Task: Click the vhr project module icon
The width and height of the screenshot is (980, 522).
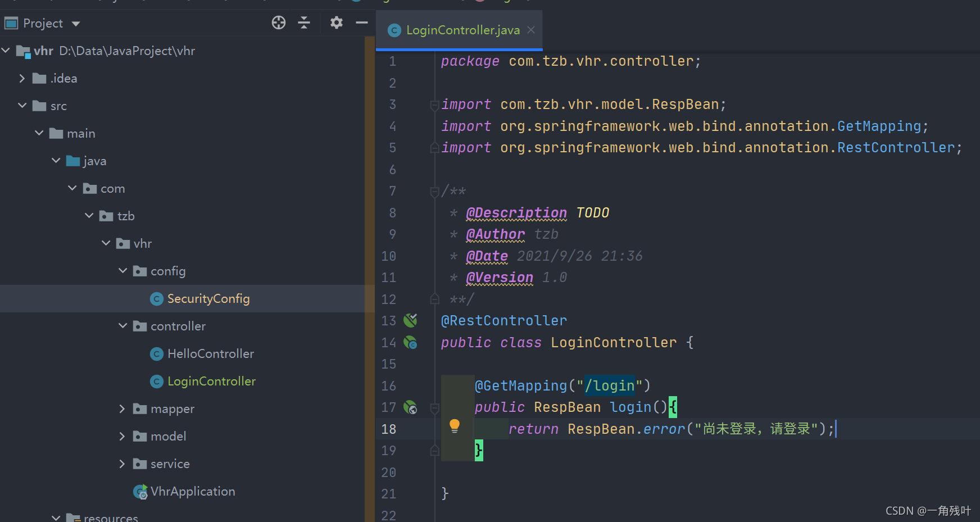Action: (x=23, y=51)
